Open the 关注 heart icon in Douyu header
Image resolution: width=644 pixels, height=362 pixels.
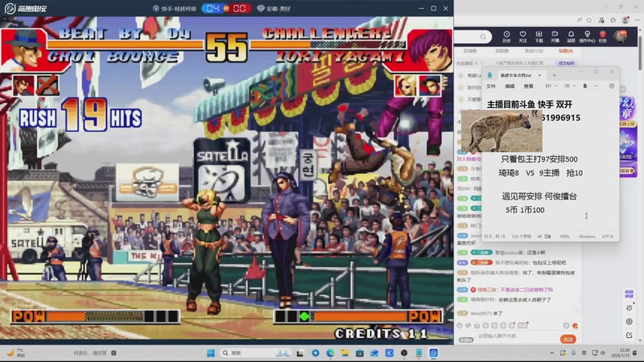[522, 36]
